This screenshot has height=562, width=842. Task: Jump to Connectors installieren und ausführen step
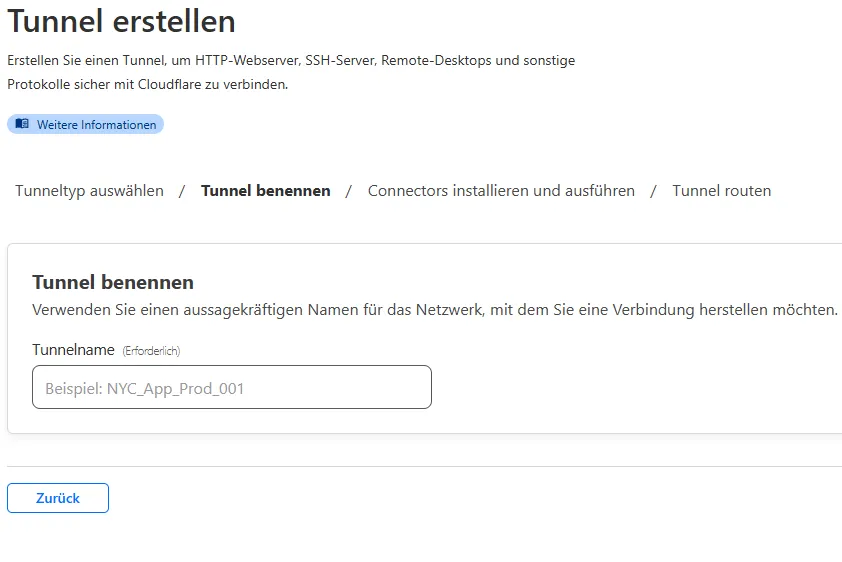[501, 191]
